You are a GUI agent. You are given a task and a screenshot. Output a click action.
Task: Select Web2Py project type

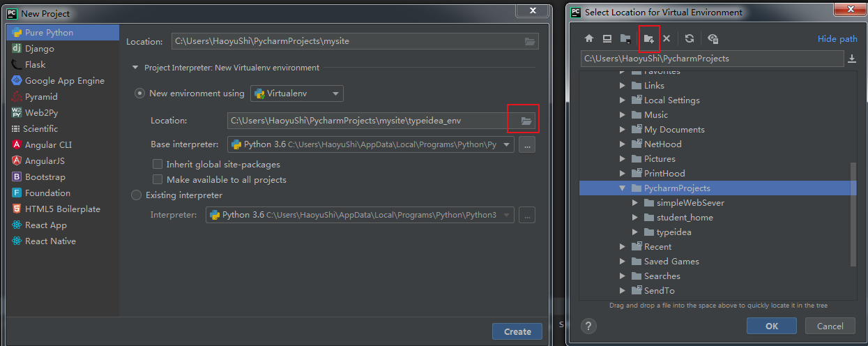click(63, 113)
